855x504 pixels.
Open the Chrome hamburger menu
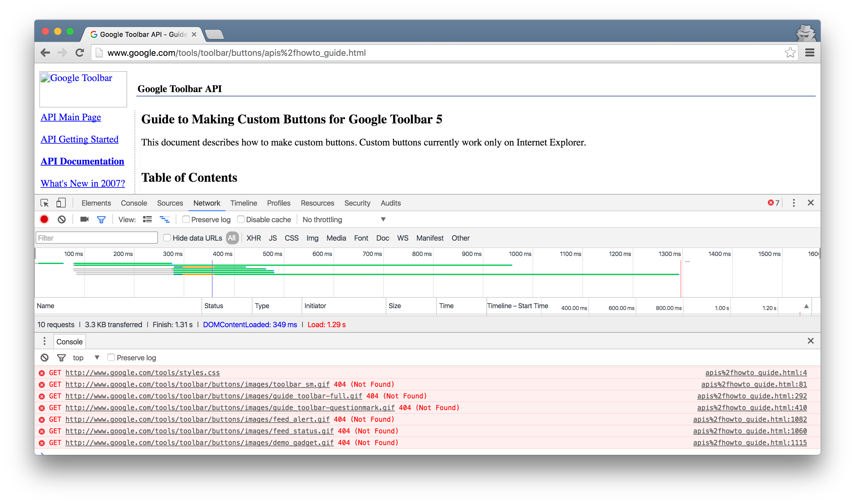(x=810, y=53)
